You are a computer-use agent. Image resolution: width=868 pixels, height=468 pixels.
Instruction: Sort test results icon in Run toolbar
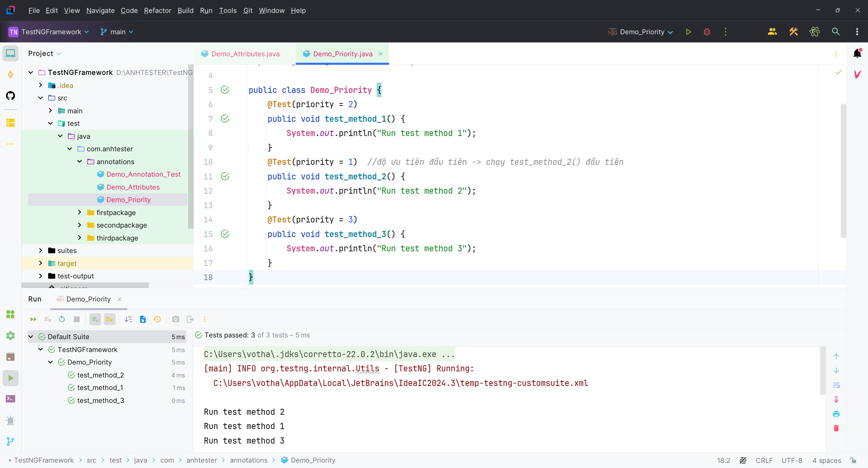pyautogui.click(x=128, y=319)
